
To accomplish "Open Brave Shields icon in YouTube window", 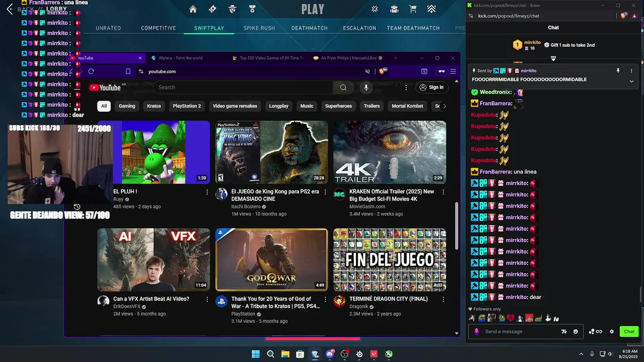I will click(383, 71).
